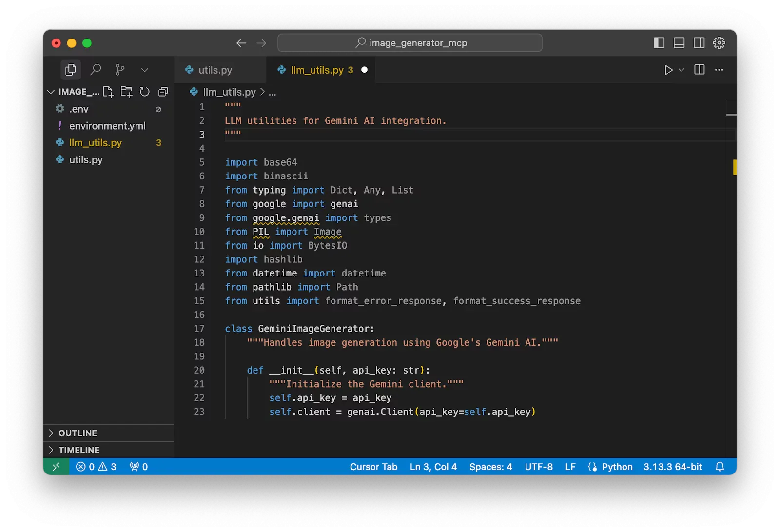This screenshot has height=532, width=780.
Task: Split the editor to the right
Action: pyautogui.click(x=699, y=70)
